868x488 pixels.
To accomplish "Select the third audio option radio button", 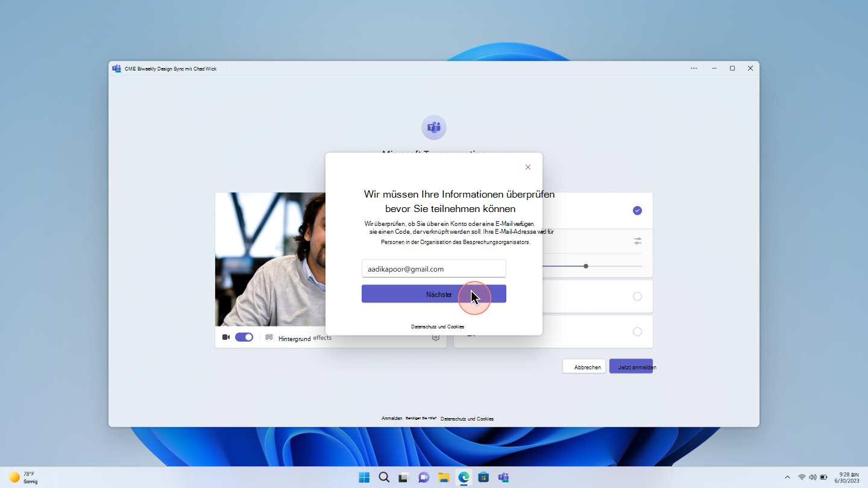I will (637, 332).
